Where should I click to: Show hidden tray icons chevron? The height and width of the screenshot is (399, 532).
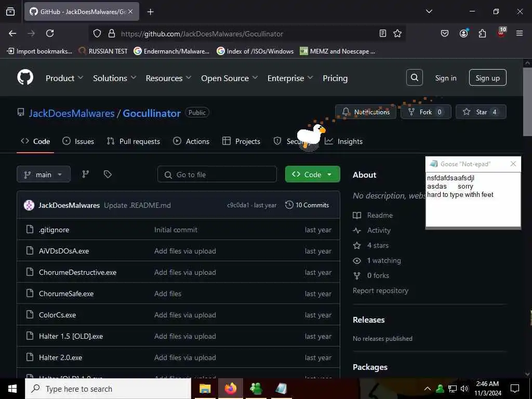pyautogui.click(x=428, y=389)
